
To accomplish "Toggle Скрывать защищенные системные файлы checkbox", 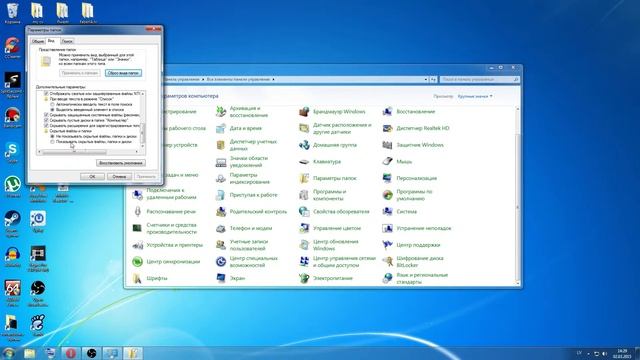I will click(46, 115).
